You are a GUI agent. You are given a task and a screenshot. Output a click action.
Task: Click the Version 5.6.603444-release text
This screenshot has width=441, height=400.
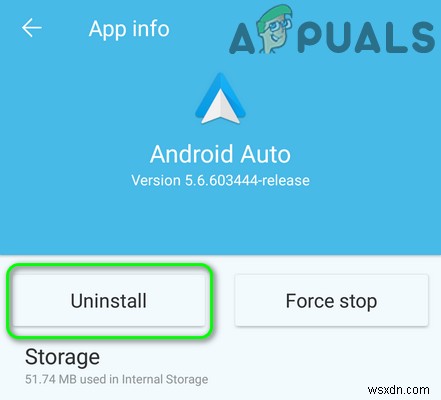coord(220,180)
